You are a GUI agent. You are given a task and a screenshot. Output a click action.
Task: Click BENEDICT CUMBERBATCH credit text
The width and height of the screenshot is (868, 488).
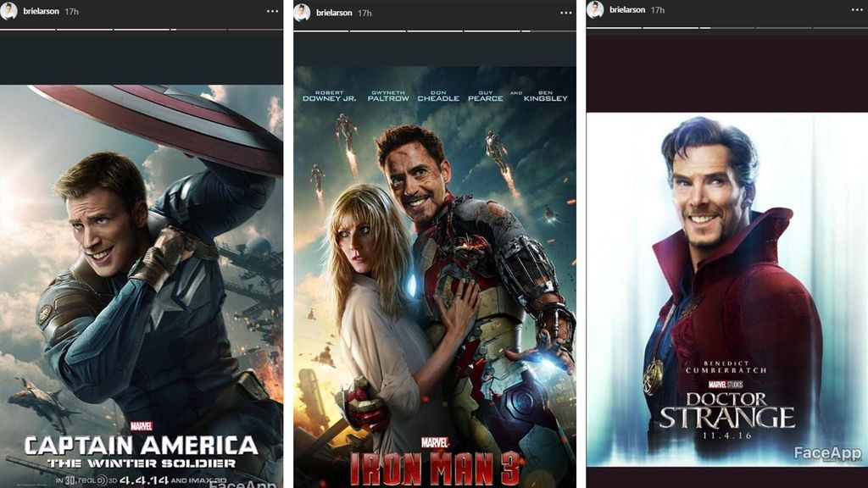pos(726,367)
